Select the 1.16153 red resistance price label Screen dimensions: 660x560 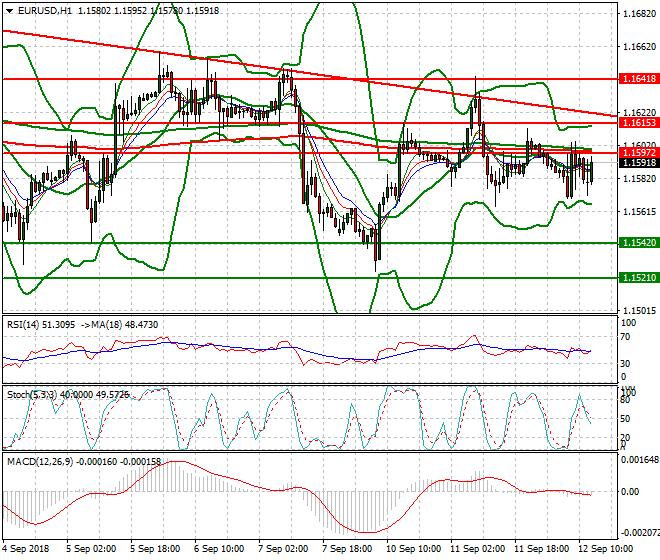click(x=637, y=122)
